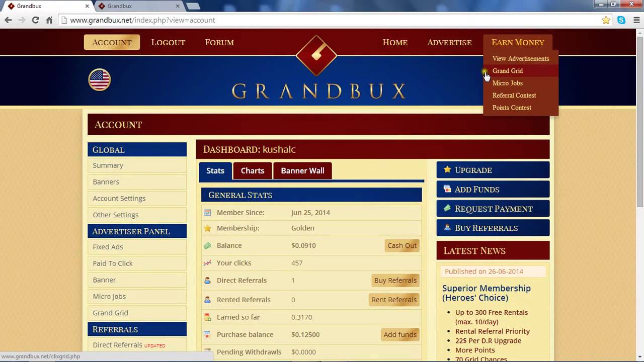Go to the browser home icon

tap(49, 20)
